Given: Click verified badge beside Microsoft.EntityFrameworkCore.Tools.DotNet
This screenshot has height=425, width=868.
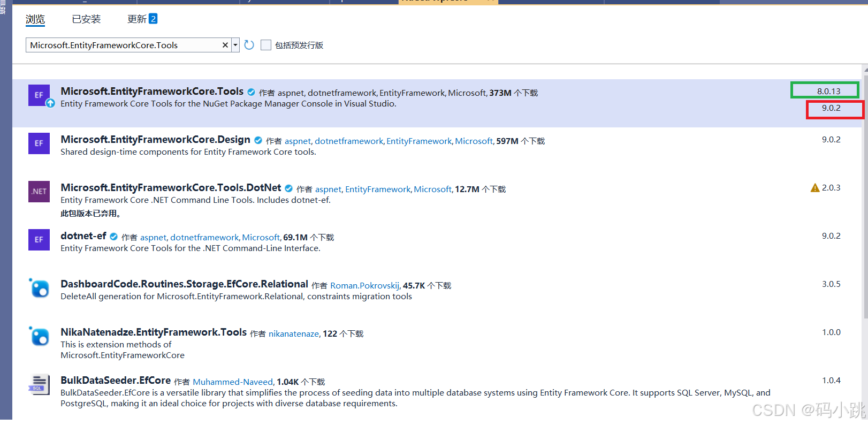Looking at the screenshot, I should [288, 188].
